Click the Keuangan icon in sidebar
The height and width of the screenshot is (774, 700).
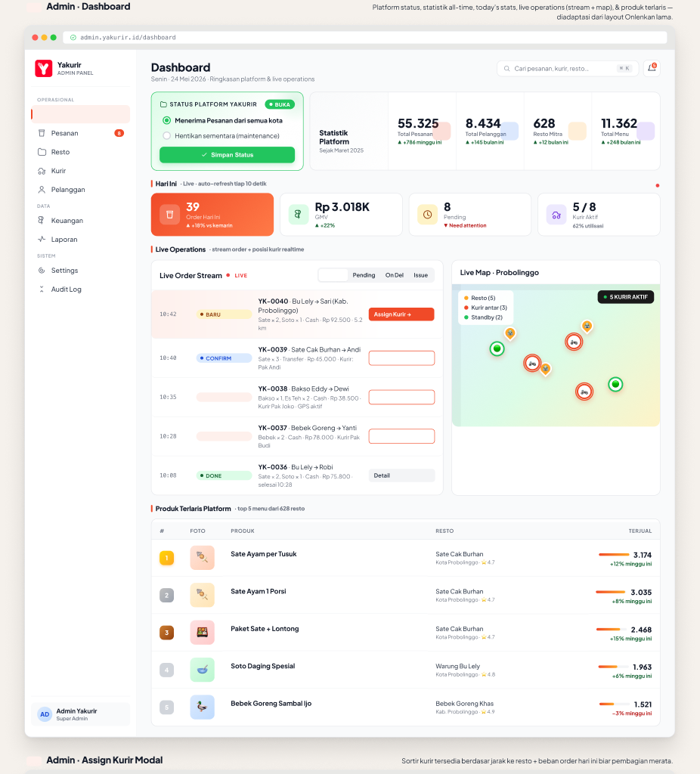[42, 221]
